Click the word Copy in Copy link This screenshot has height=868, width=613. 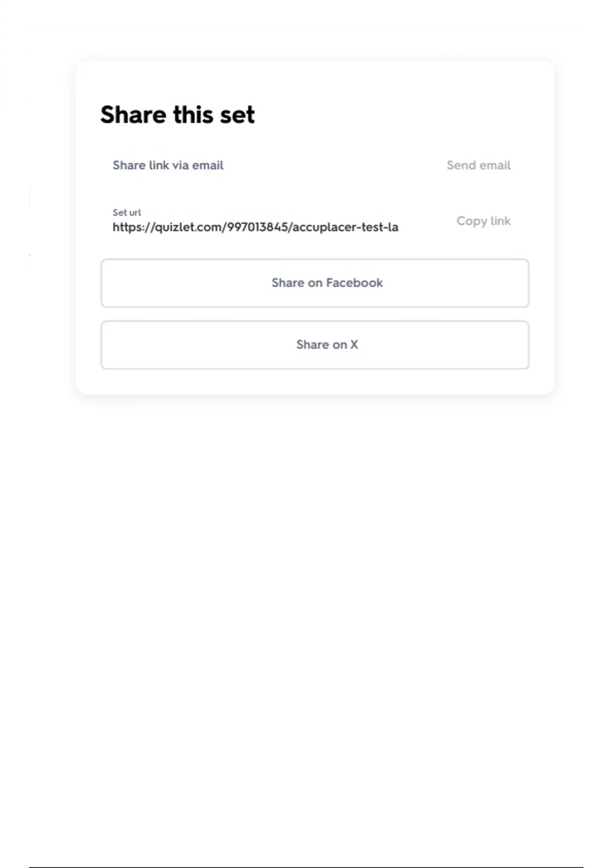(x=471, y=221)
